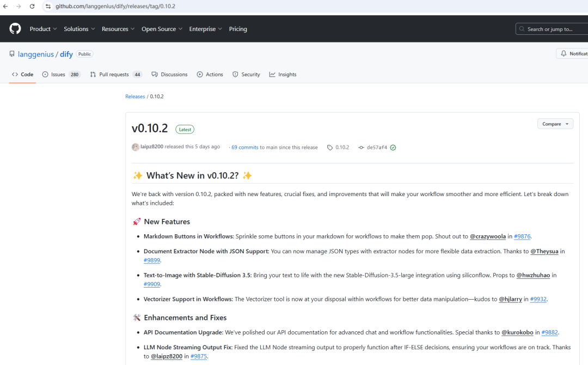Reload the page with browser refresh icon

(x=32, y=6)
